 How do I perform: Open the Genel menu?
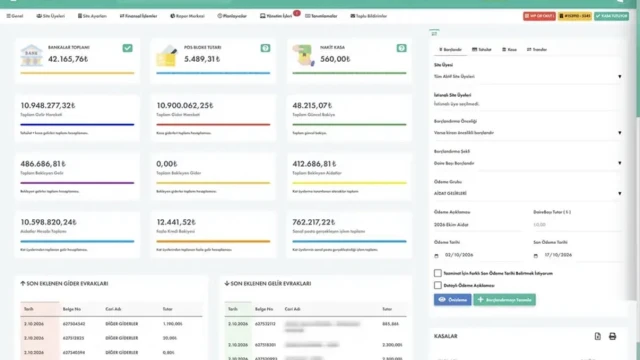point(15,16)
